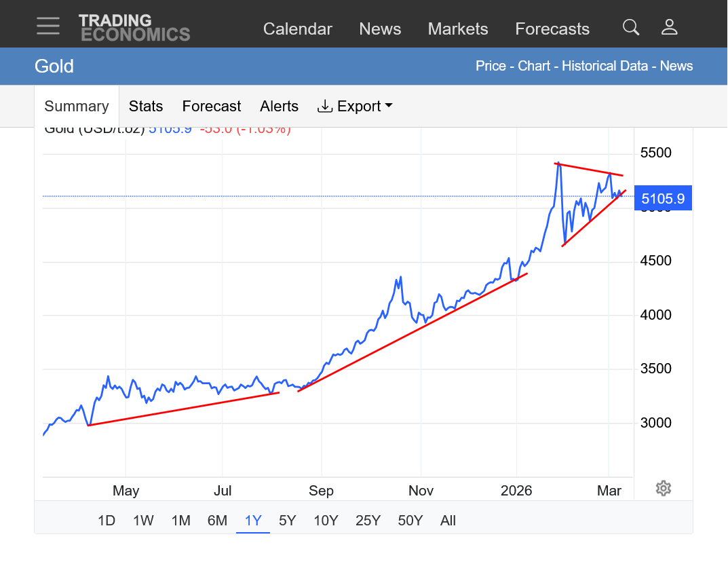Expand the Export dropdown
728x562 pixels.
pyautogui.click(x=355, y=107)
